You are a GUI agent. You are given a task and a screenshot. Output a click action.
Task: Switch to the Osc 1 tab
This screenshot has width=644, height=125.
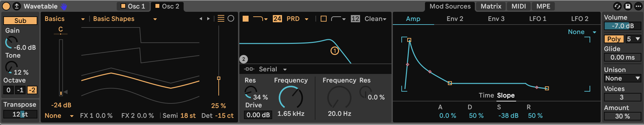point(133,6)
